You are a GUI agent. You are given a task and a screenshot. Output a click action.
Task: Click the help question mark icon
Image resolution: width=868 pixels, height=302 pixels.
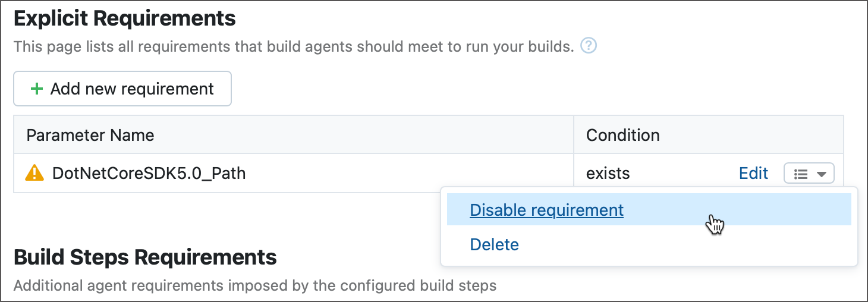(x=588, y=46)
